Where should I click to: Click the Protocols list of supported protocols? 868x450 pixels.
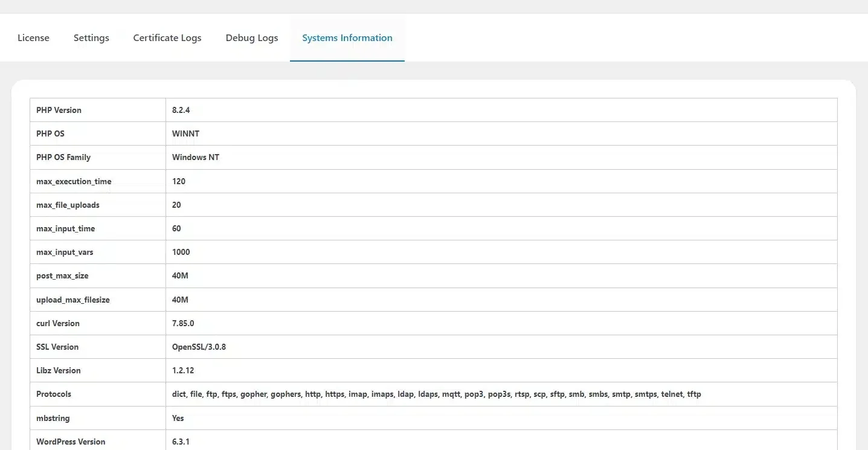[x=436, y=394]
